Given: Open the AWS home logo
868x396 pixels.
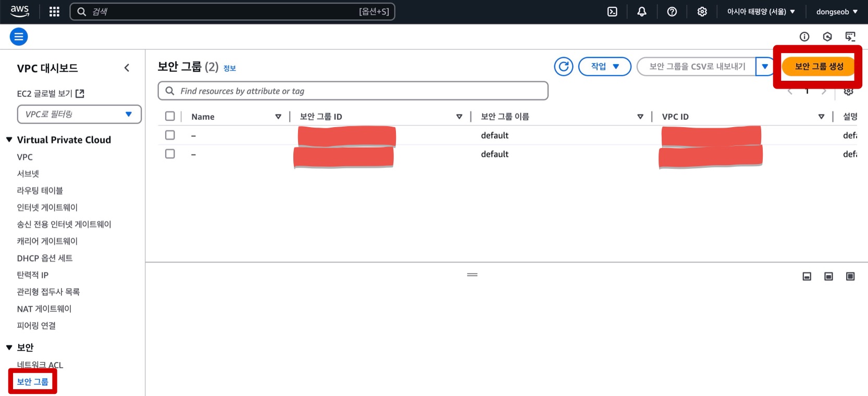Looking at the screenshot, I should click(20, 11).
